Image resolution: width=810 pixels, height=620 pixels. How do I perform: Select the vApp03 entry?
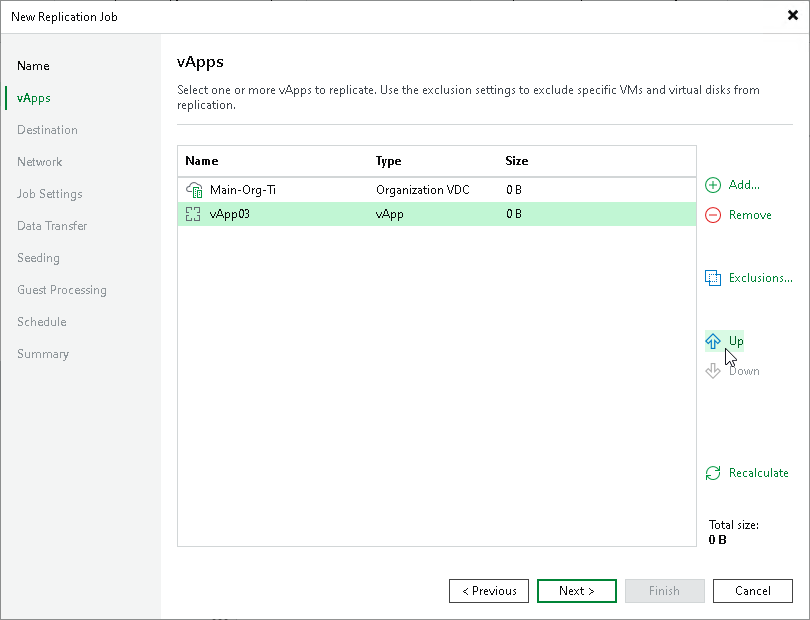(x=300, y=214)
